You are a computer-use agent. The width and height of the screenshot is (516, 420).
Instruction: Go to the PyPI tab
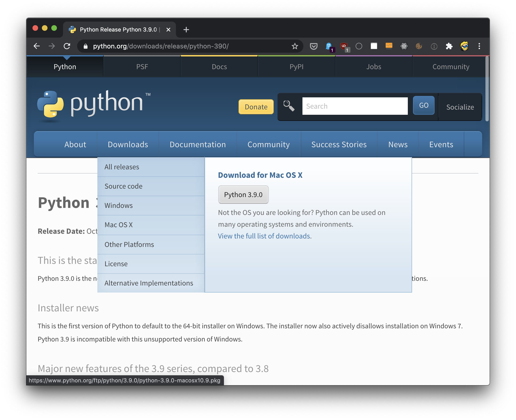[296, 67]
